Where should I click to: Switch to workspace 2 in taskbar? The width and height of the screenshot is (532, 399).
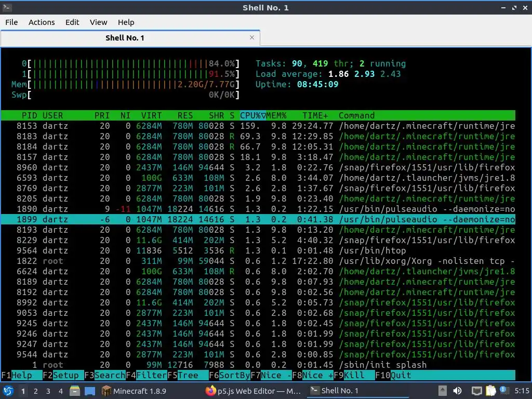pyautogui.click(x=36, y=391)
